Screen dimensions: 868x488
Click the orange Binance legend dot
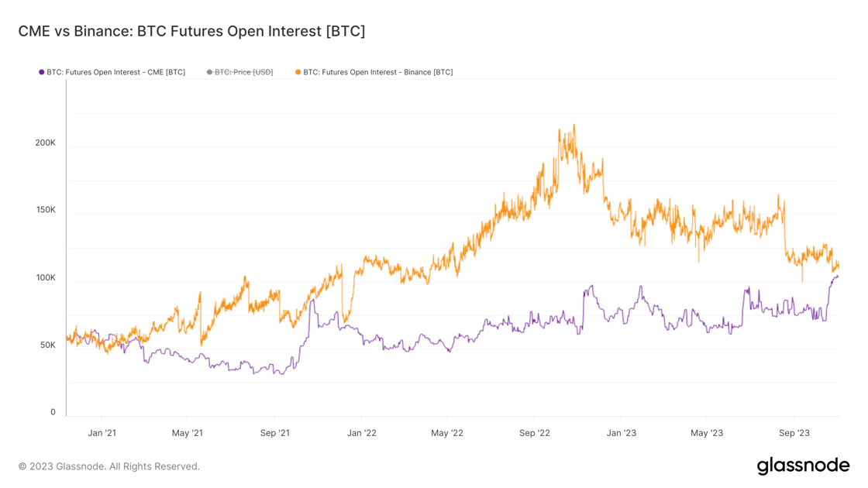(298, 73)
